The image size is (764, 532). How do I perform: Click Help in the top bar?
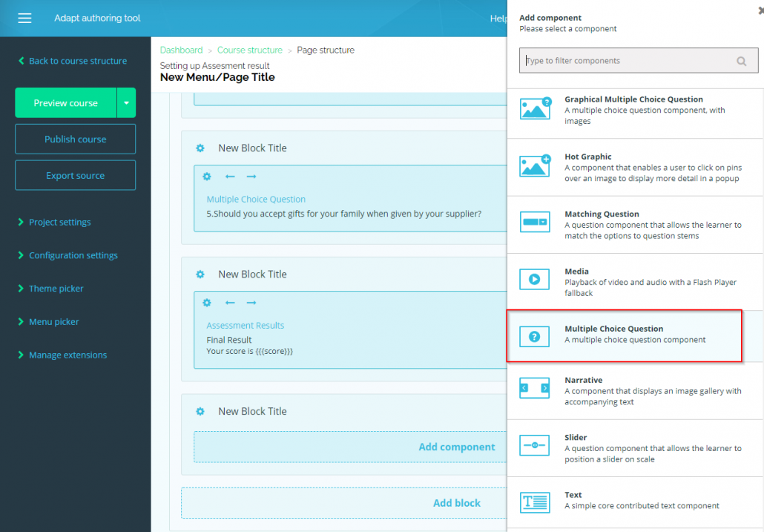[499, 18]
